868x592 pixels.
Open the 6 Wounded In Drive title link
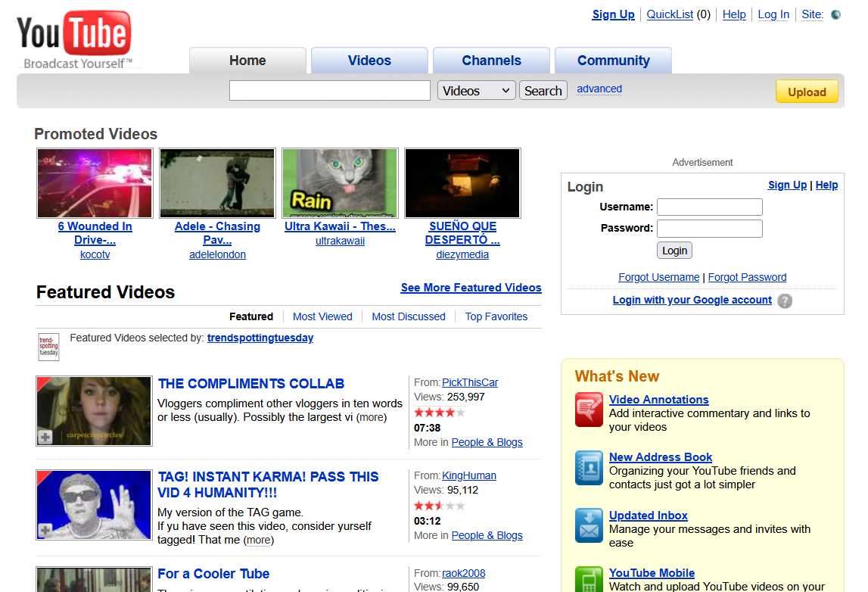95,233
